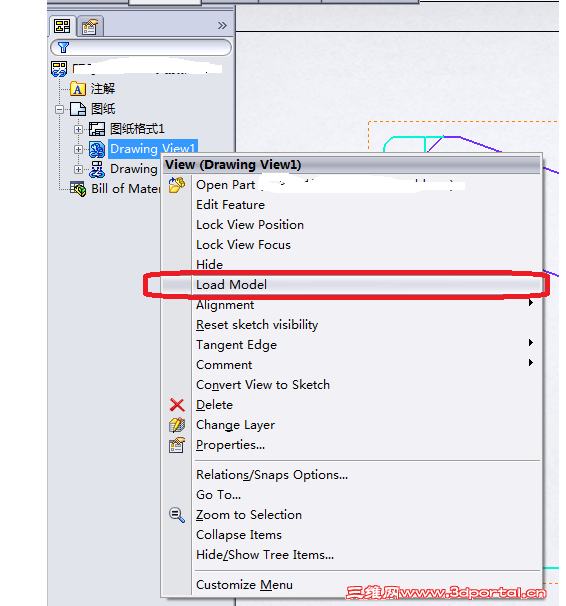Viewport: 566px width, 606px height.
Task: Click the Bill of Materials icon
Action: tap(78, 189)
